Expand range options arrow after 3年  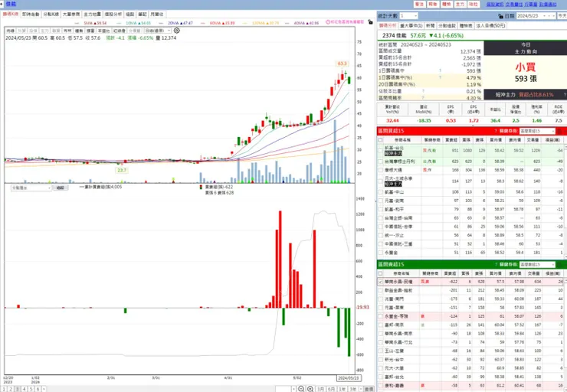[359, 389]
